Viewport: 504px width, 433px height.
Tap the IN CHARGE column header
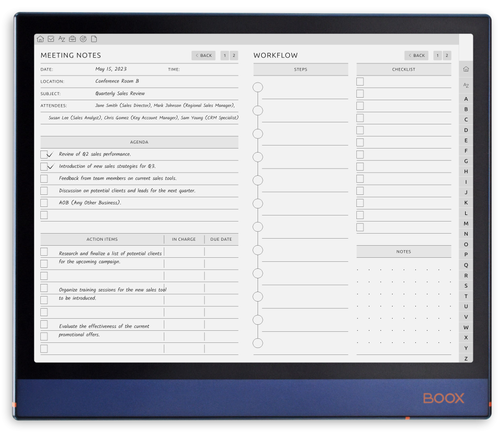pos(184,239)
